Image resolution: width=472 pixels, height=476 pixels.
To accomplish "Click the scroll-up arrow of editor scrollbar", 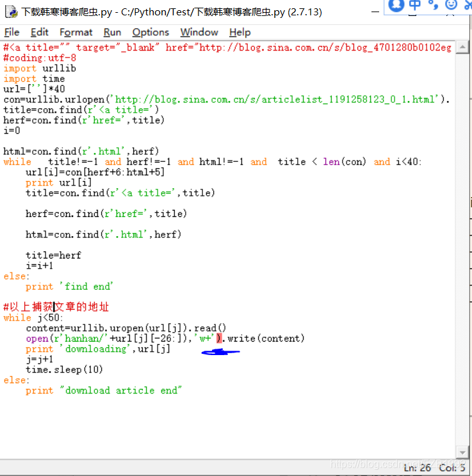I will point(462,47).
